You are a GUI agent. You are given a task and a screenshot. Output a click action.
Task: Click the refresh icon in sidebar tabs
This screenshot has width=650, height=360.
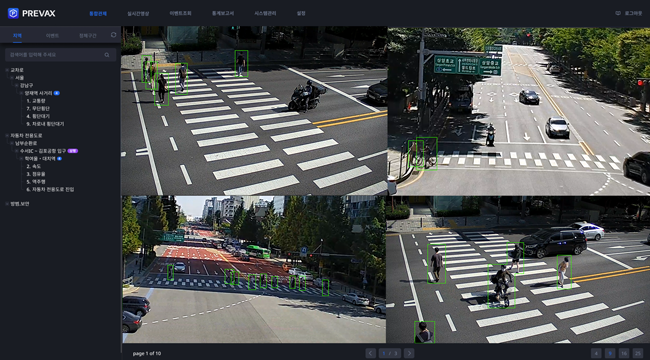(114, 35)
